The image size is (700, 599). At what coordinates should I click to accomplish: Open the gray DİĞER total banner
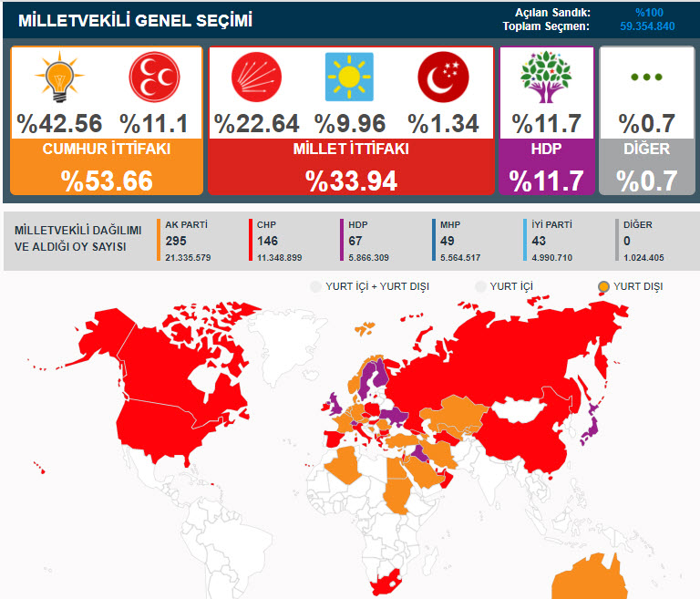tap(647, 167)
